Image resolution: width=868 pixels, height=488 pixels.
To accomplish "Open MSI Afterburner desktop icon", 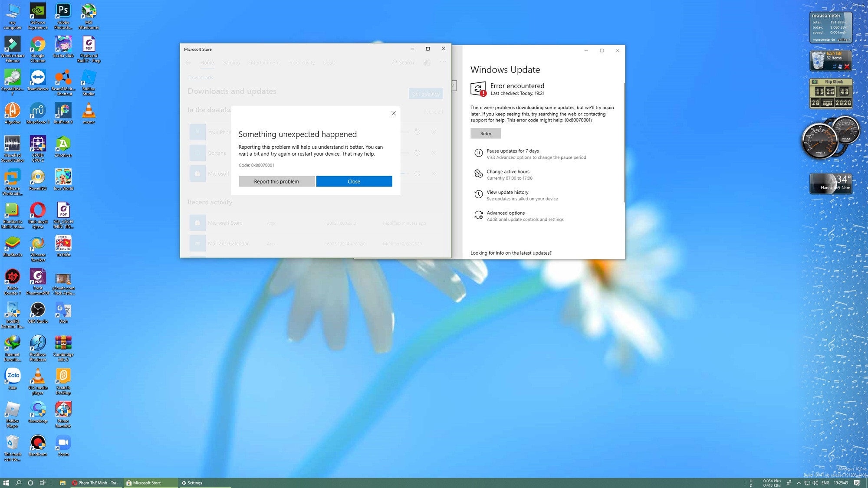I will [x=89, y=16].
